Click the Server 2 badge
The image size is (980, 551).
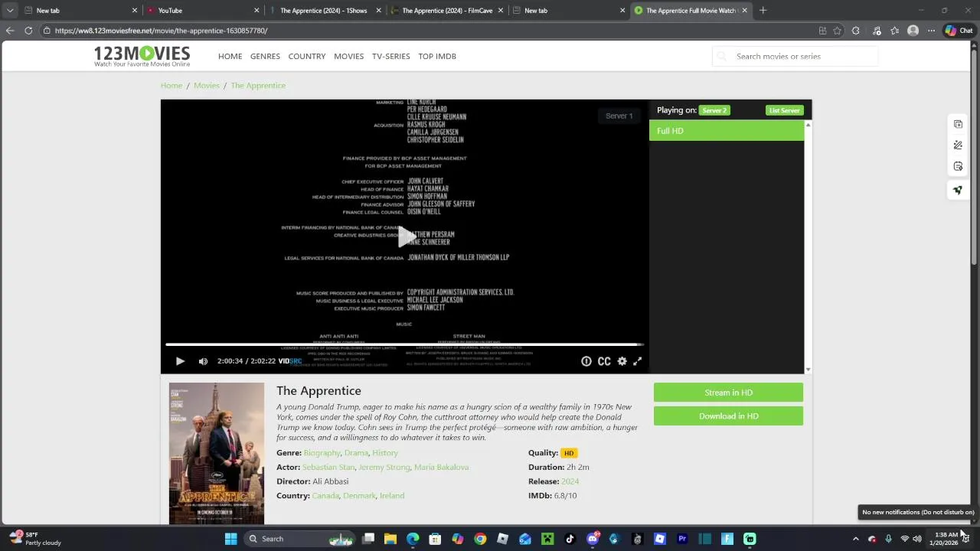[x=714, y=110]
